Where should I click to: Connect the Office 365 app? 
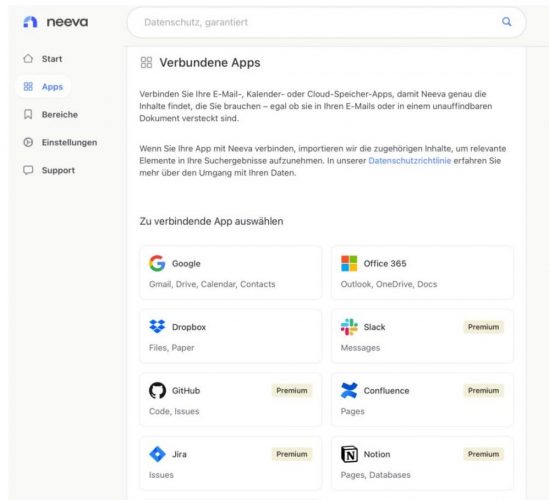click(422, 272)
